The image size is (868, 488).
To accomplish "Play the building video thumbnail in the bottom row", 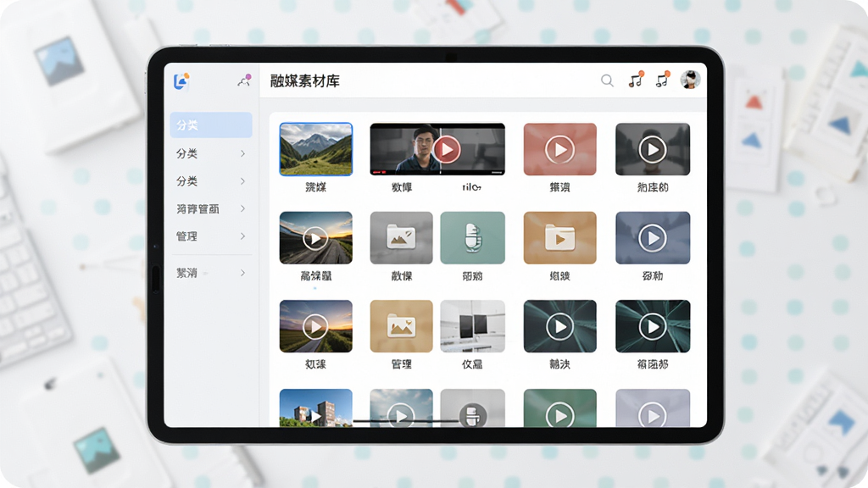I will (315, 408).
